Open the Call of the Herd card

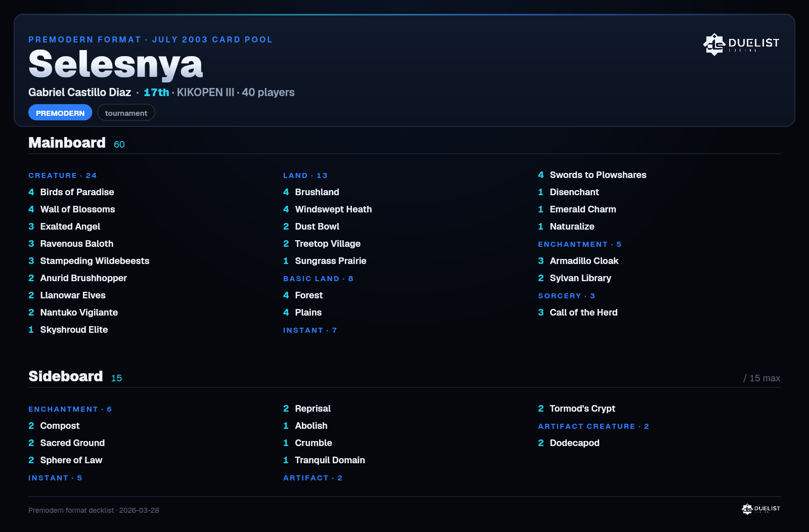click(578, 313)
